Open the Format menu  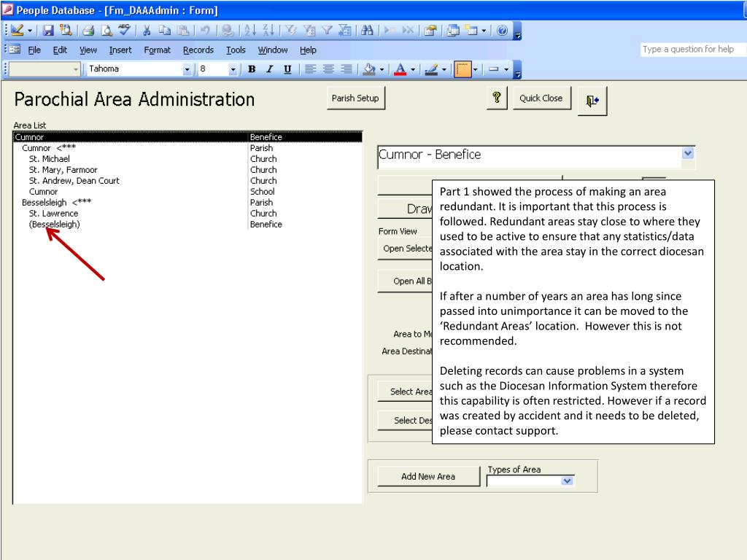point(158,50)
